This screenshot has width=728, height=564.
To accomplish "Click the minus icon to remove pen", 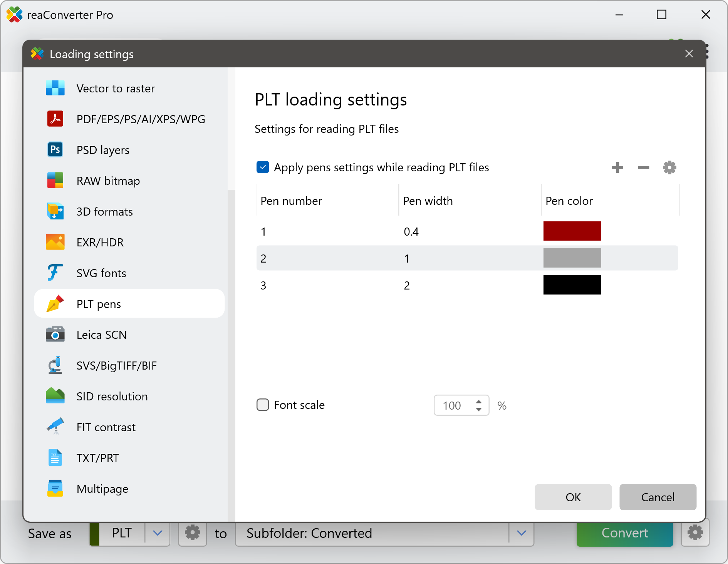I will 643,167.
